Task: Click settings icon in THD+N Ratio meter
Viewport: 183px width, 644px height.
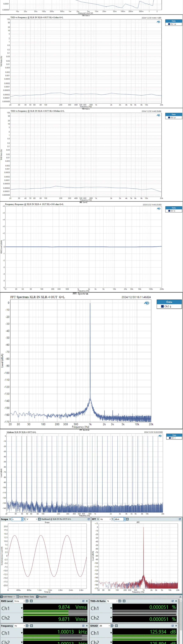Action: pos(124,601)
